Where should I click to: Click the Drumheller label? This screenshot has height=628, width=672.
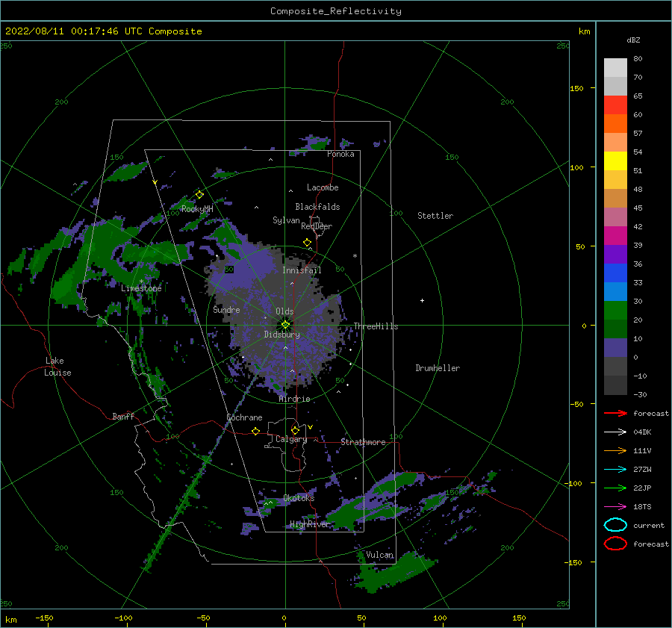(x=438, y=368)
